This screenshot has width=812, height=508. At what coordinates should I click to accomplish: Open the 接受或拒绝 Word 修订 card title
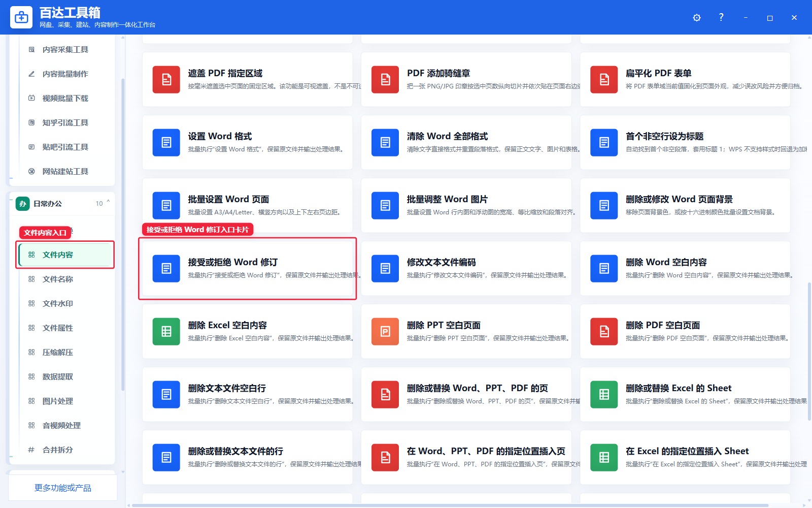point(232,262)
